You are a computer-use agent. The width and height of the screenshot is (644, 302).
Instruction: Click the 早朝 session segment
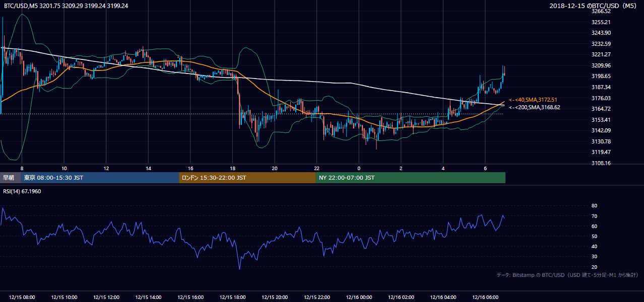click(x=10, y=178)
